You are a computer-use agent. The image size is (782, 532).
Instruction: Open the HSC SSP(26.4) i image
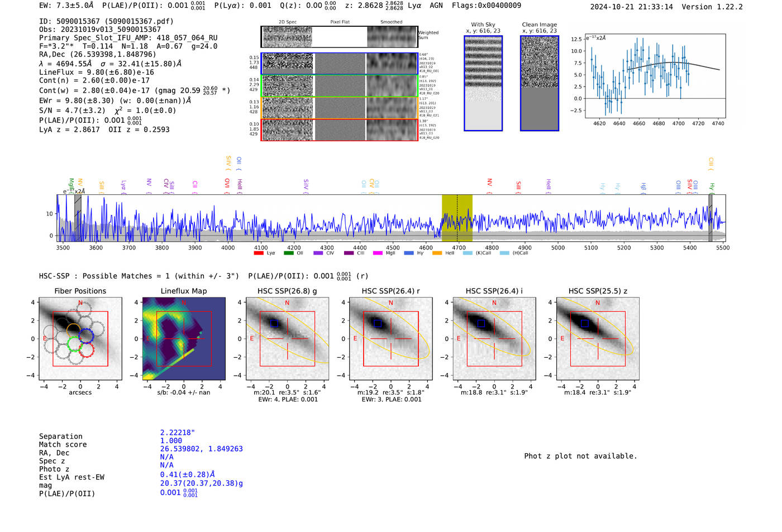[x=494, y=338]
